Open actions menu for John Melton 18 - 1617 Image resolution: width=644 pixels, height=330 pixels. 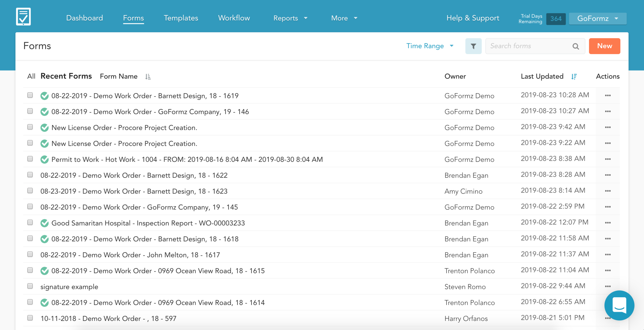608,255
